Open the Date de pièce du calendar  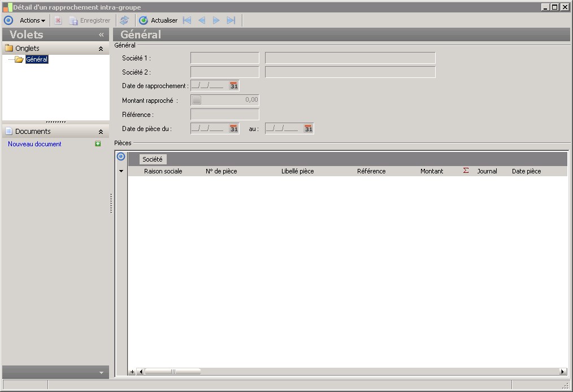coord(234,129)
